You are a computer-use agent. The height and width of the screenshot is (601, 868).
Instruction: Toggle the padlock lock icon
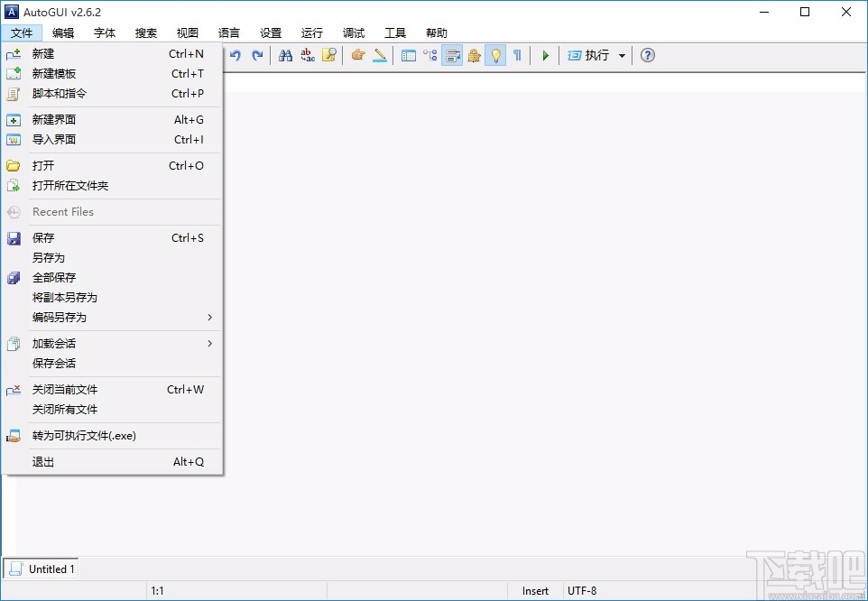pyautogui.click(x=474, y=55)
